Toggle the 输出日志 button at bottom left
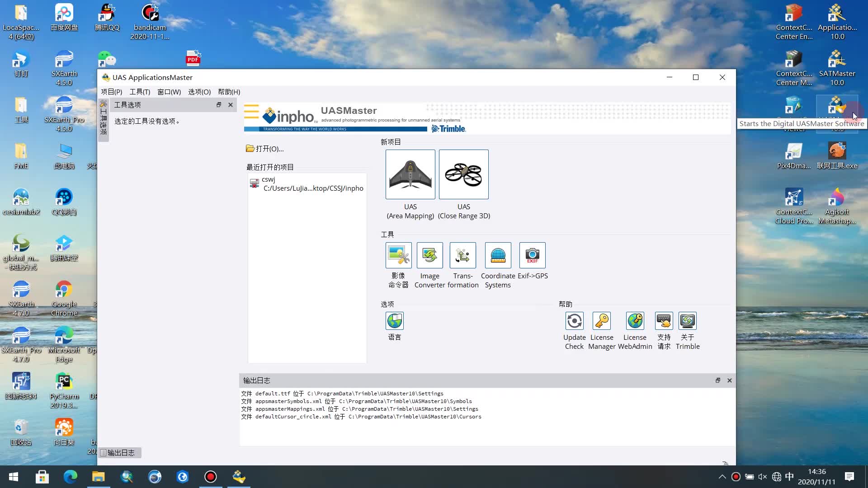 [x=120, y=453]
